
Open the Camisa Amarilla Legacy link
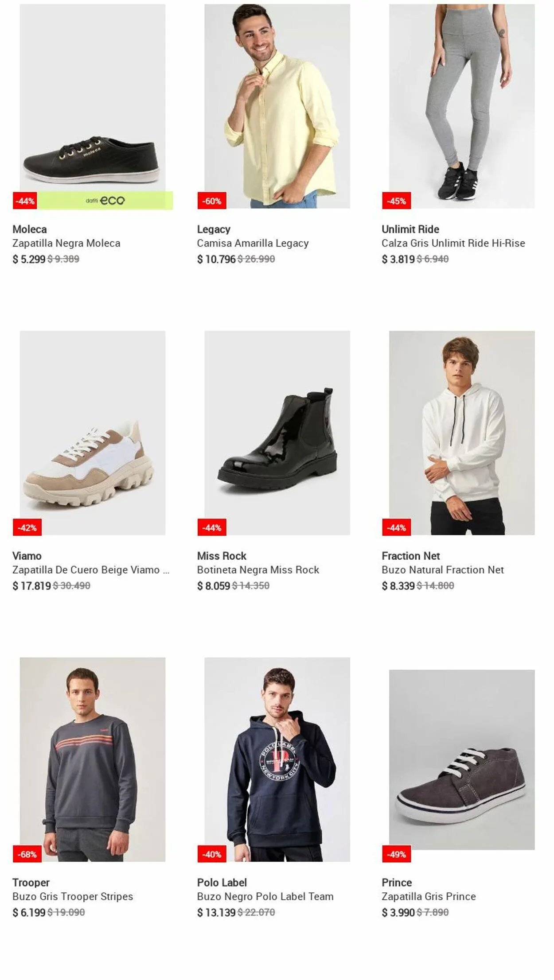253,243
